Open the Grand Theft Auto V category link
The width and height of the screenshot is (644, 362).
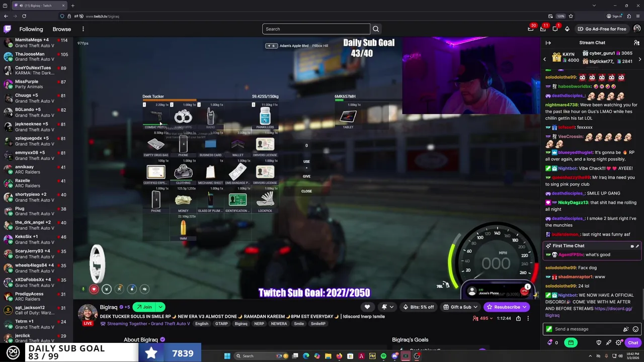171,324
